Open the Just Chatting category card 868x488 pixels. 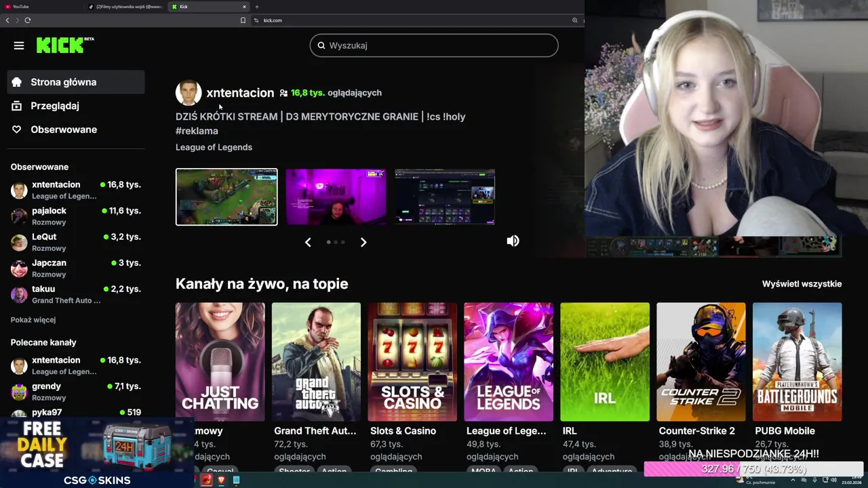pyautogui.click(x=220, y=362)
